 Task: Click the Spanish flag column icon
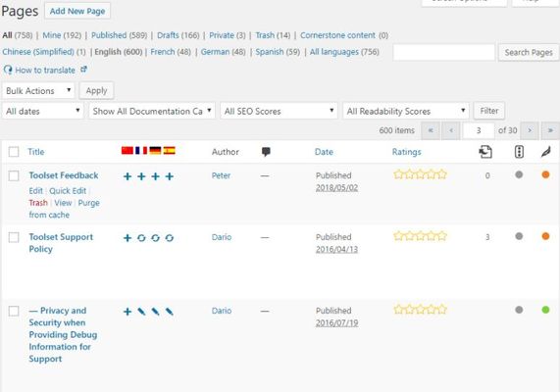[x=170, y=151]
